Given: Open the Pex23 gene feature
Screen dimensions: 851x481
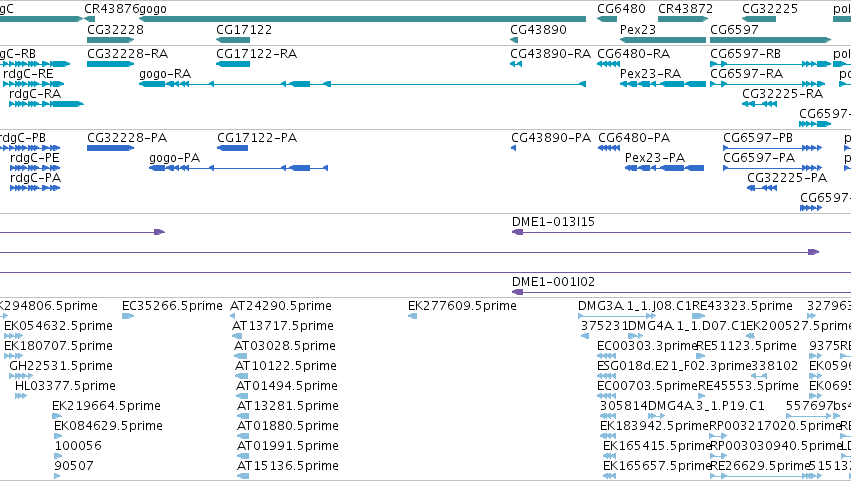Looking at the screenshot, I should pyautogui.click(x=663, y=40).
